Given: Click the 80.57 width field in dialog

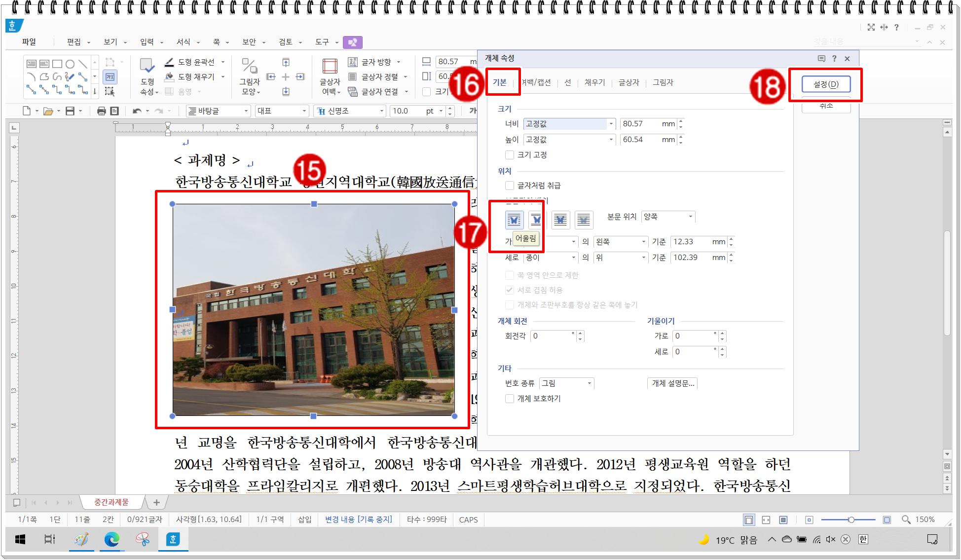Looking at the screenshot, I should (648, 124).
